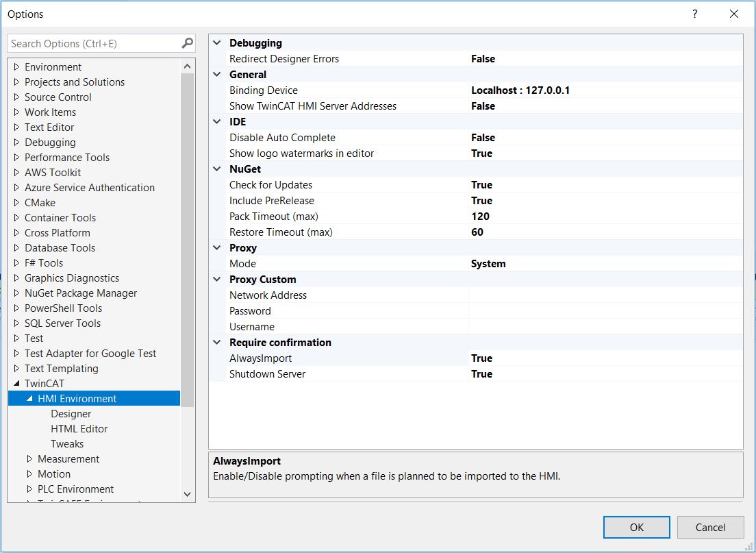This screenshot has width=756, height=553.
Task: Expand the Motion tree node
Action: click(x=30, y=474)
